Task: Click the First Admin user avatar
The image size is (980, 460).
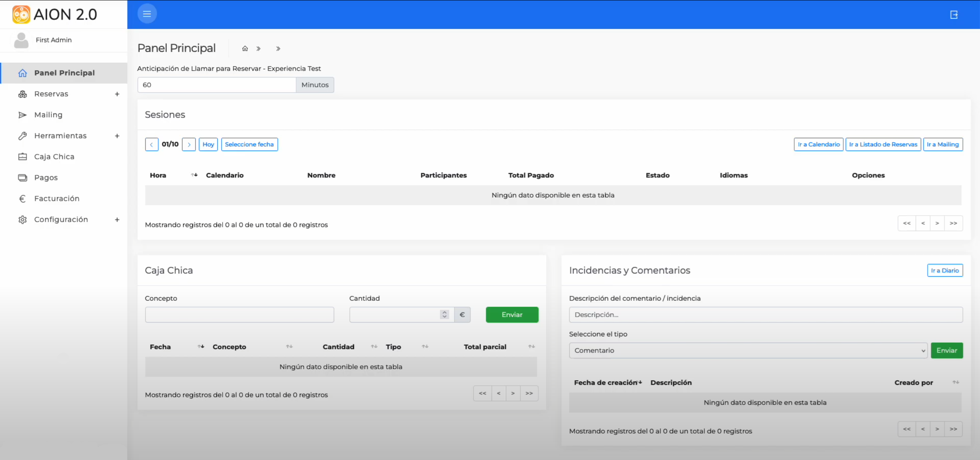Action: point(21,40)
